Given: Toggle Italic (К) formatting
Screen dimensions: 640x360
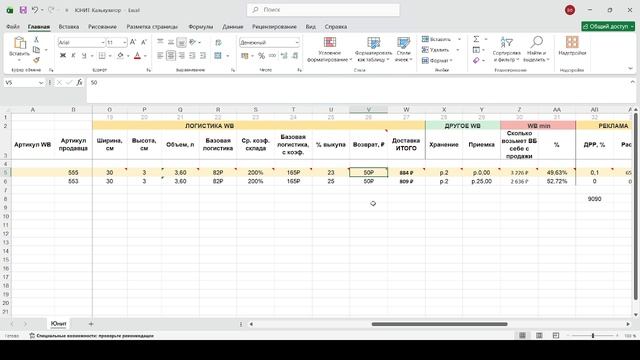Looking at the screenshot, I should pyautogui.click(x=73, y=56).
